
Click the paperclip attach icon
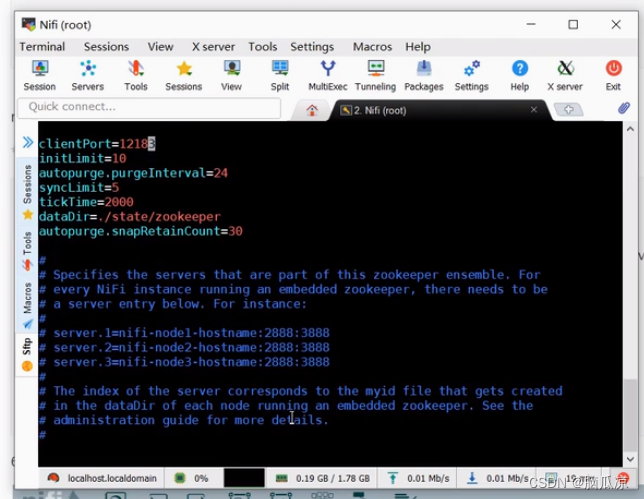pyautogui.click(x=623, y=108)
